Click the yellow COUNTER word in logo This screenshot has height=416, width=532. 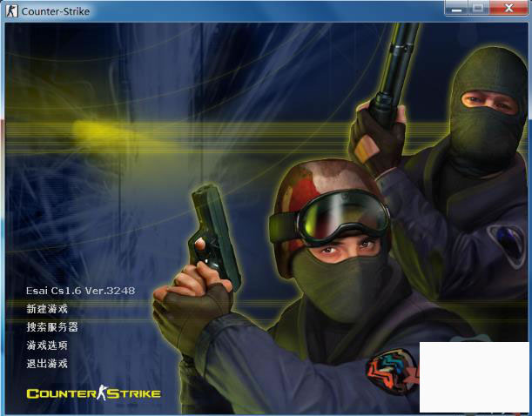61,393
